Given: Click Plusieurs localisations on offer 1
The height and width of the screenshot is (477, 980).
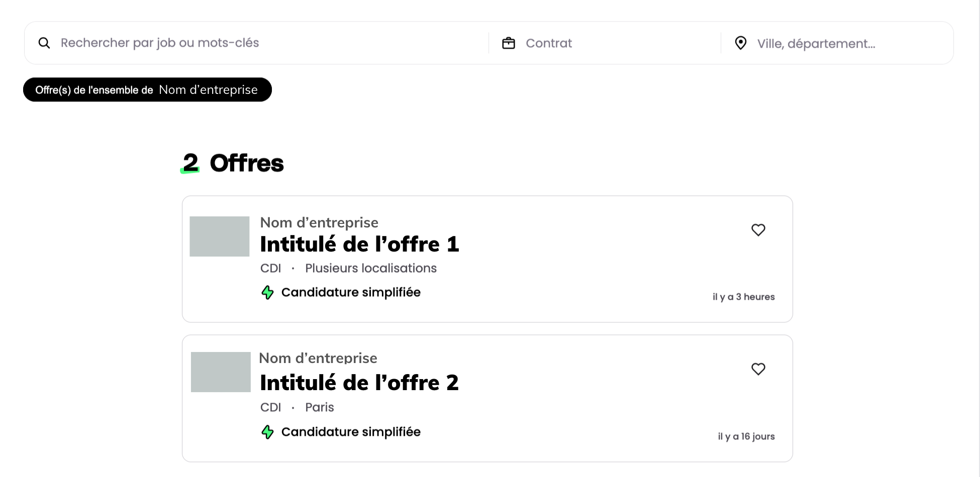Looking at the screenshot, I should tap(371, 268).
